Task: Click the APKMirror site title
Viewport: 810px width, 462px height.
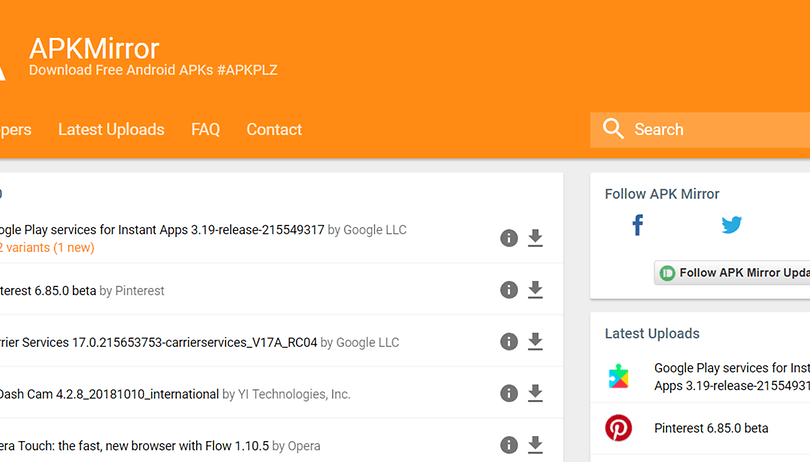Action: [94, 49]
